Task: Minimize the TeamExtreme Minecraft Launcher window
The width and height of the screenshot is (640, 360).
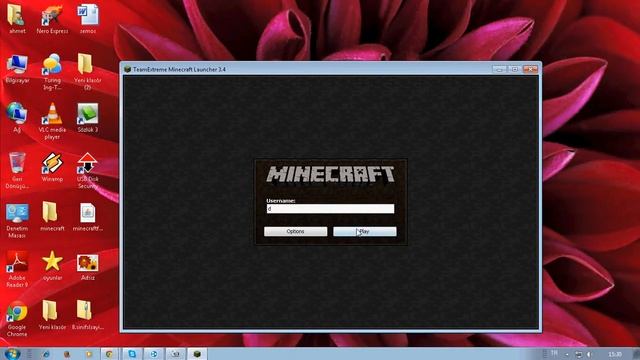Action: click(x=499, y=69)
